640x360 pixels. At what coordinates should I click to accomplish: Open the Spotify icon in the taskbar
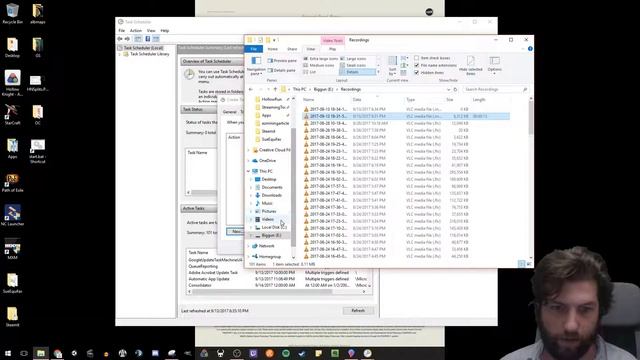286,353
